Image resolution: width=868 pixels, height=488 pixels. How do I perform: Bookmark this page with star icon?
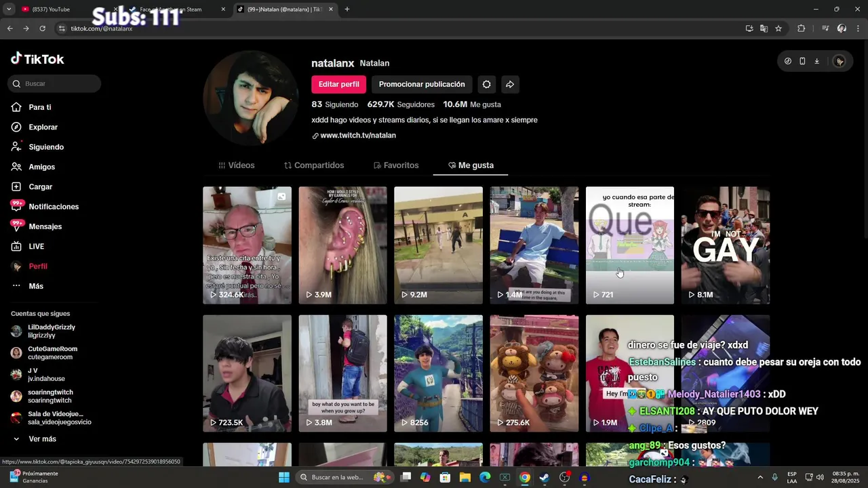pos(778,28)
